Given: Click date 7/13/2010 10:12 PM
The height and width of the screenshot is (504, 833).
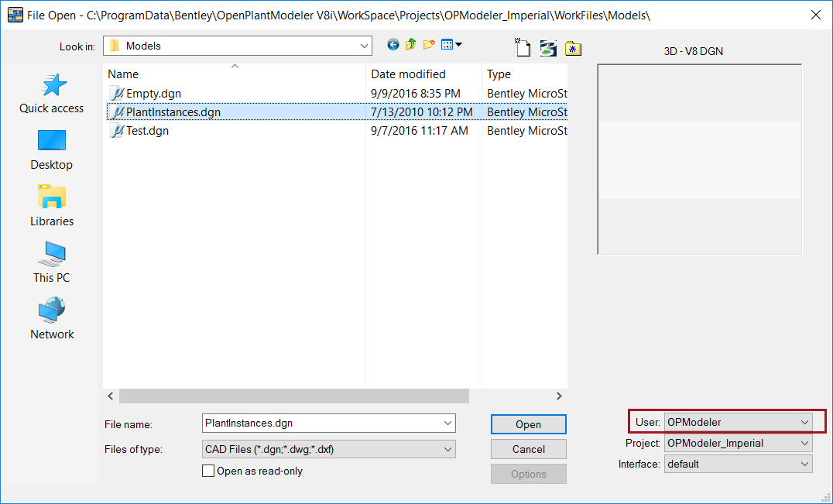Looking at the screenshot, I should click(422, 112).
